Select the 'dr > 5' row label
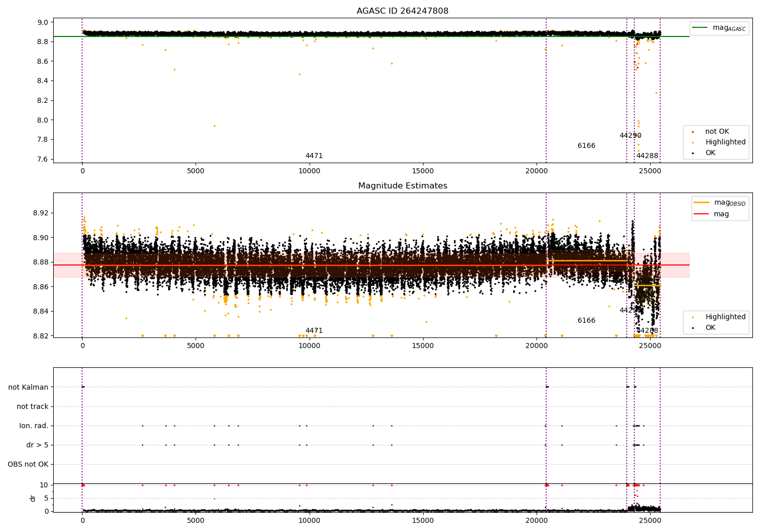The width and height of the screenshot is (760, 532). point(37,445)
